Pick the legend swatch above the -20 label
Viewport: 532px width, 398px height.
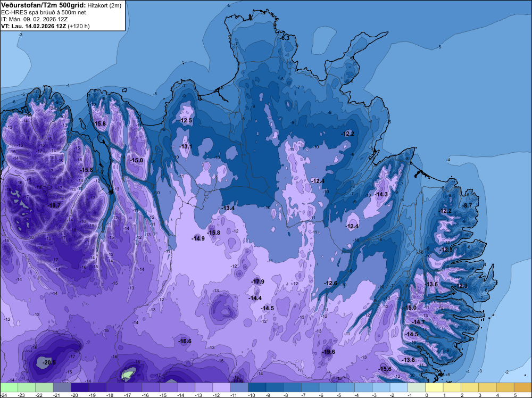pos(80,387)
